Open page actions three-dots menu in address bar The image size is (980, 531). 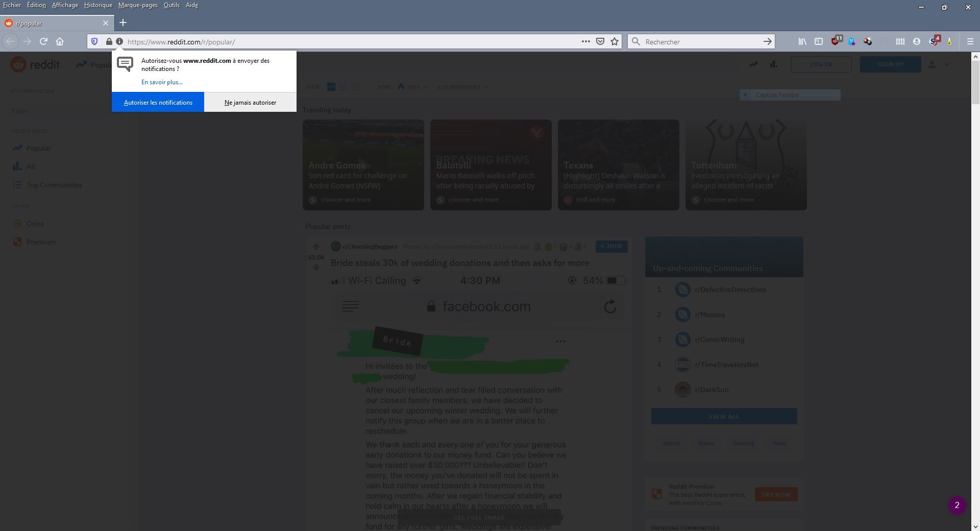click(586, 42)
